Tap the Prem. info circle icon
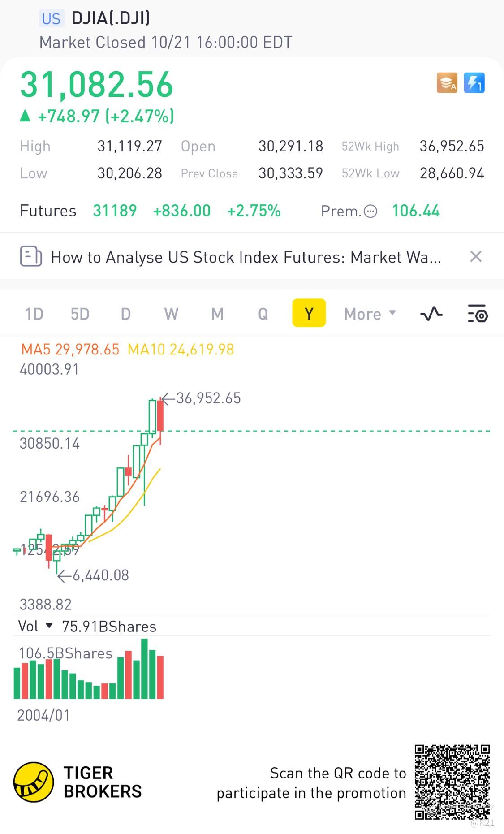The image size is (504, 834). pos(370,211)
